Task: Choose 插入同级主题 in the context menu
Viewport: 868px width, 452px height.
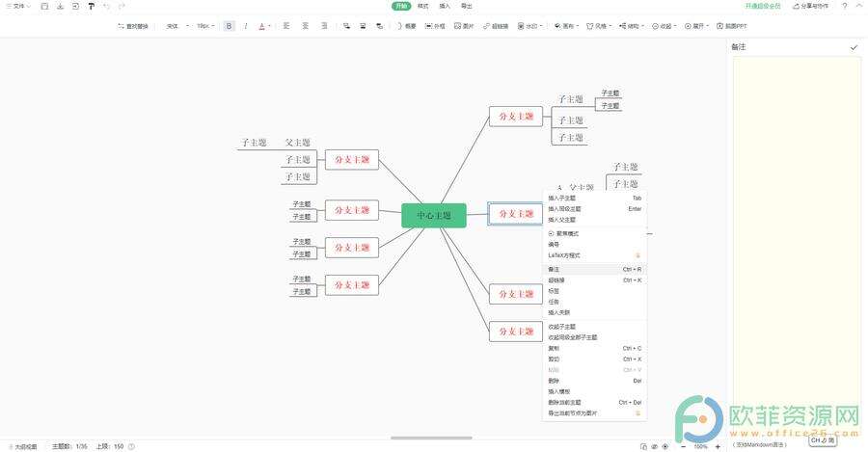Action: coord(594,209)
